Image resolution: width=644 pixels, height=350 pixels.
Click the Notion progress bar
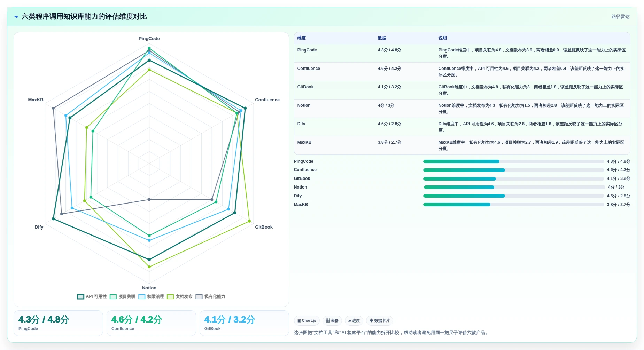pyautogui.click(x=514, y=187)
